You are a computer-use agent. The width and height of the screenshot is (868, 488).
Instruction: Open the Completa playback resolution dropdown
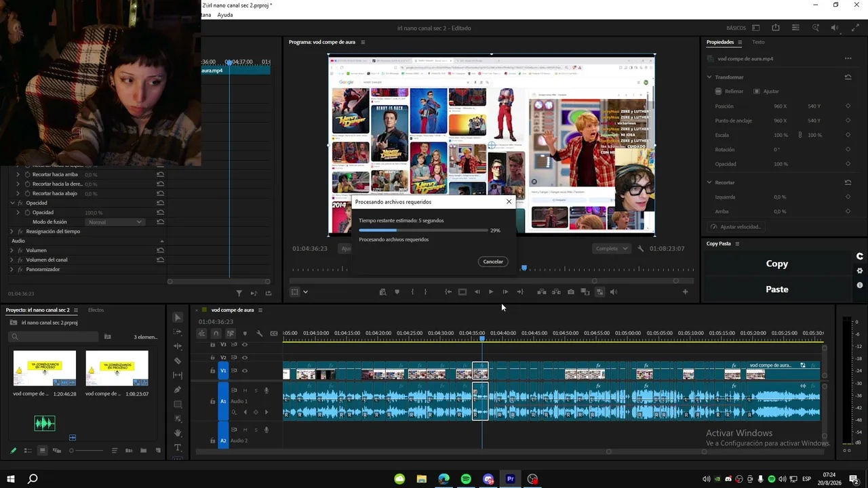612,249
